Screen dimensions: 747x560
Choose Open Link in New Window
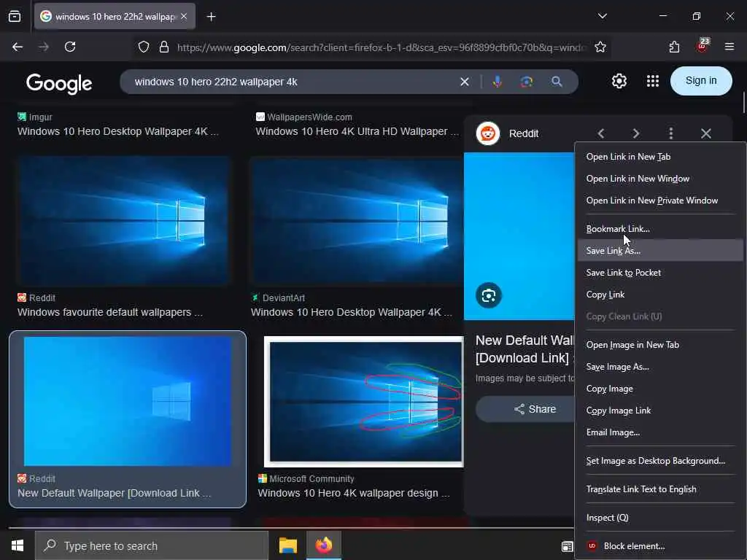tap(659, 179)
